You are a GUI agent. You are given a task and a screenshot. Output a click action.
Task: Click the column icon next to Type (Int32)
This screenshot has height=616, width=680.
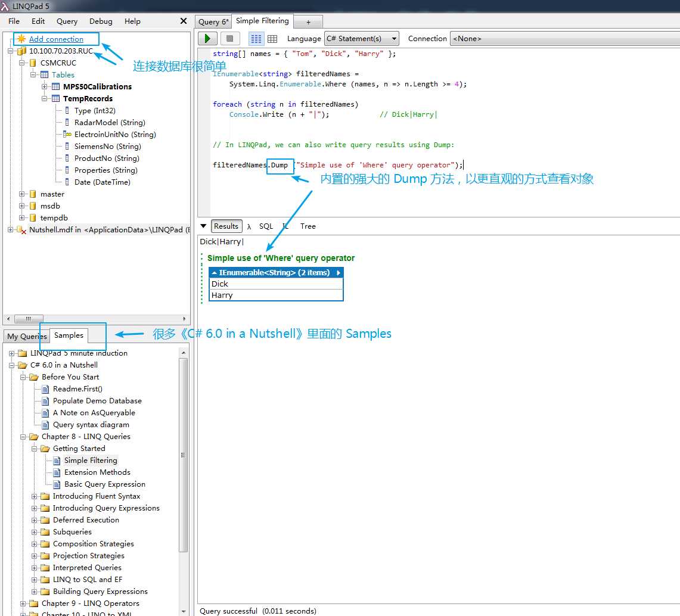point(67,111)
